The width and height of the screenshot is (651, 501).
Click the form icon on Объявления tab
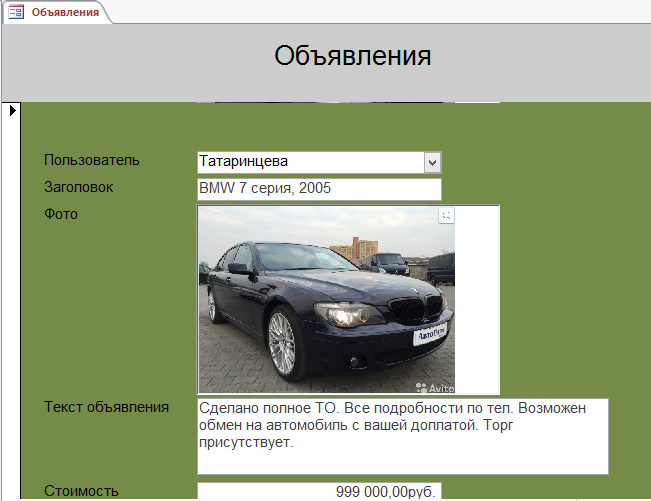pyautogui.click(x=16, y=12)
